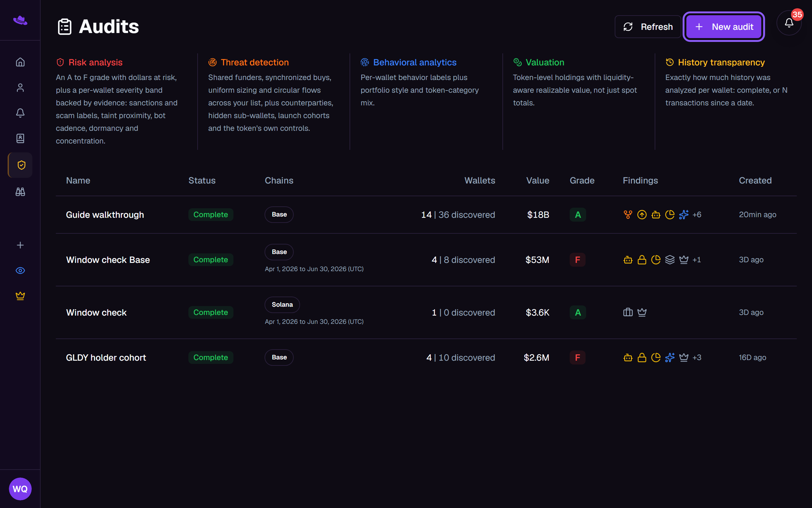812x508 pixels.
Task: Click Complete status in Window check row
Action: pyautogui.click(x=211, y=312)
